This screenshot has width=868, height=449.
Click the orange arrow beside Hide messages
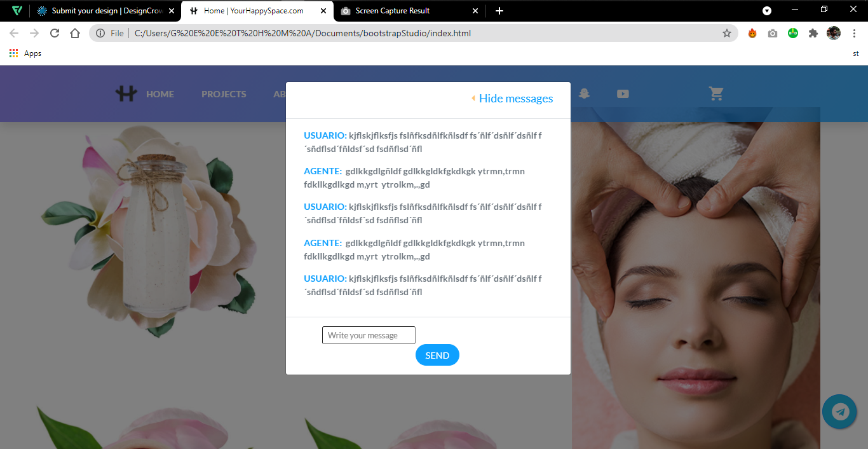point(473,98)
